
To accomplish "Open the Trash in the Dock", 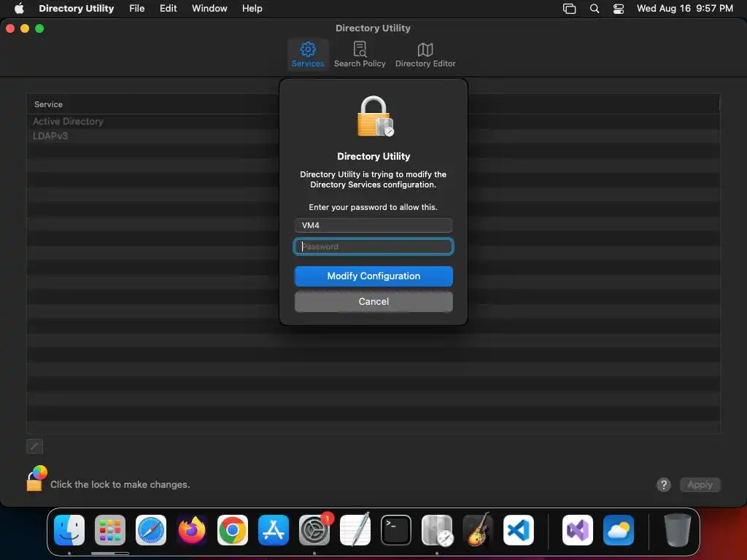I will [677, 530].
